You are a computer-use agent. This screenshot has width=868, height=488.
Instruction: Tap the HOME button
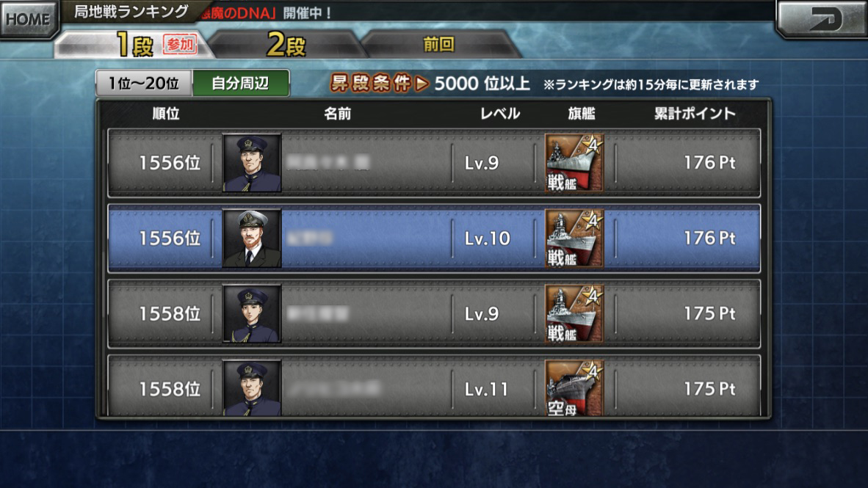coord(28,19)
